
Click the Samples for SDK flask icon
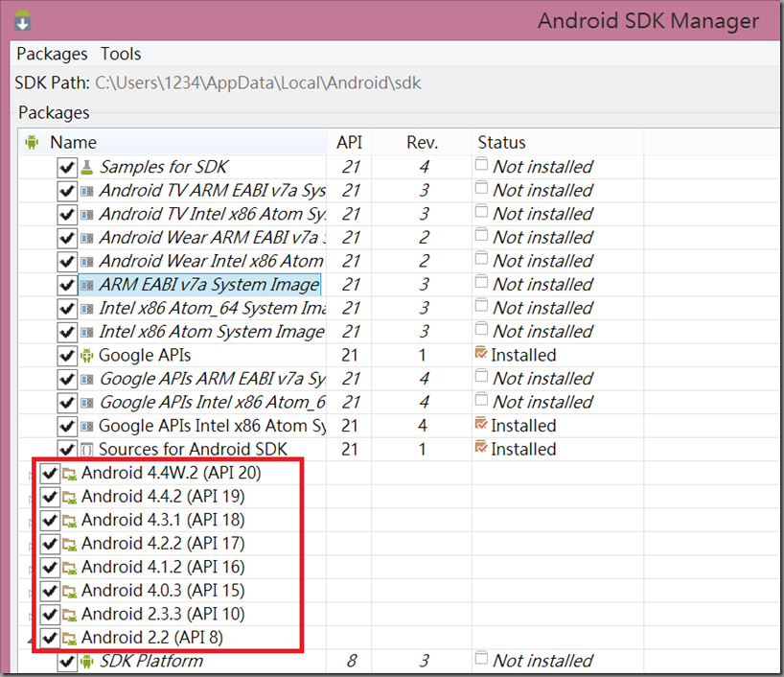pyautogui.click(x=87, y=167)
